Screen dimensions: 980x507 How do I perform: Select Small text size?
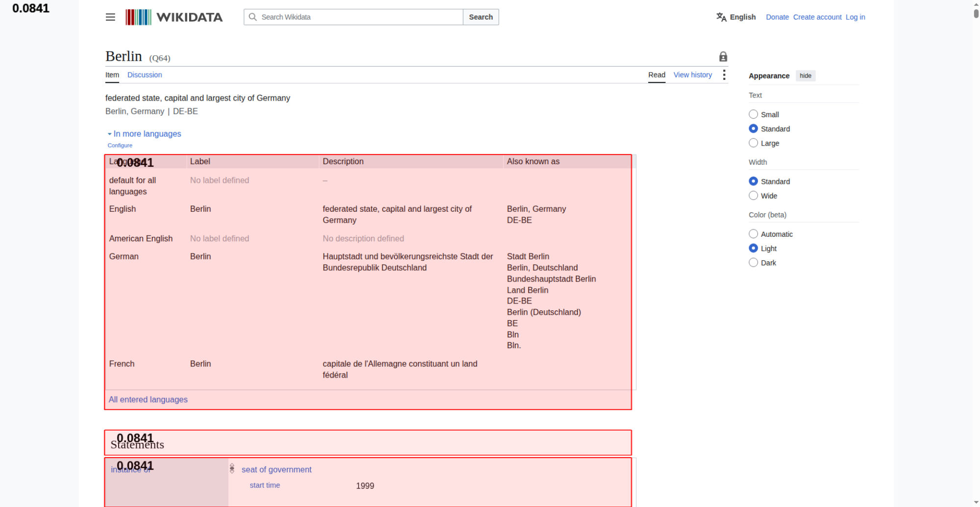coord(753,114)
